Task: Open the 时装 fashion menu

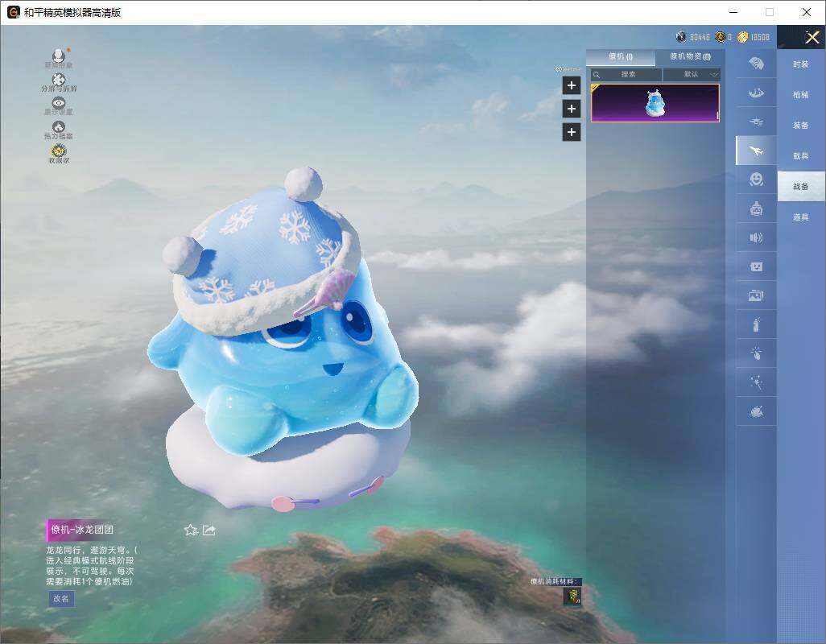Action: click(x=801, y=64)
